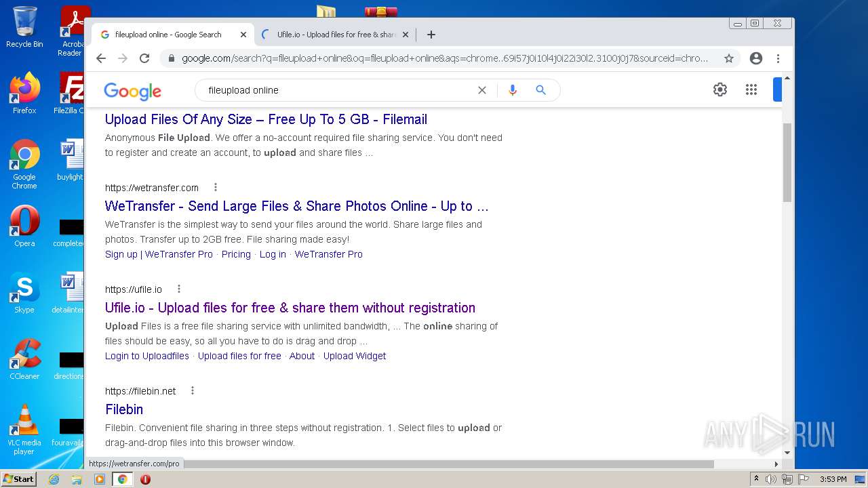Image resolution: width=868 pixels, height=488 pixels.
Task: Start voice search with microphone icon
Action: [x=513, y=90]
